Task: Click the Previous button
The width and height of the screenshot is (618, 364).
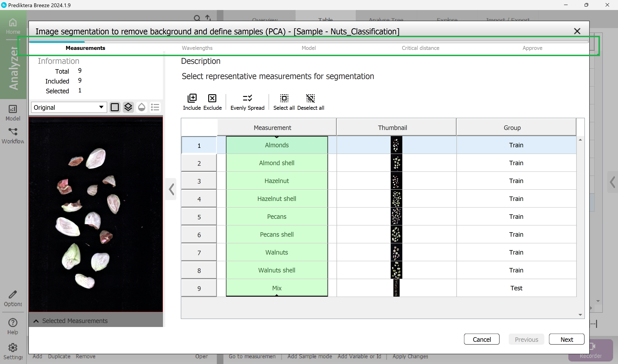Action: click(x=526, y=339)
